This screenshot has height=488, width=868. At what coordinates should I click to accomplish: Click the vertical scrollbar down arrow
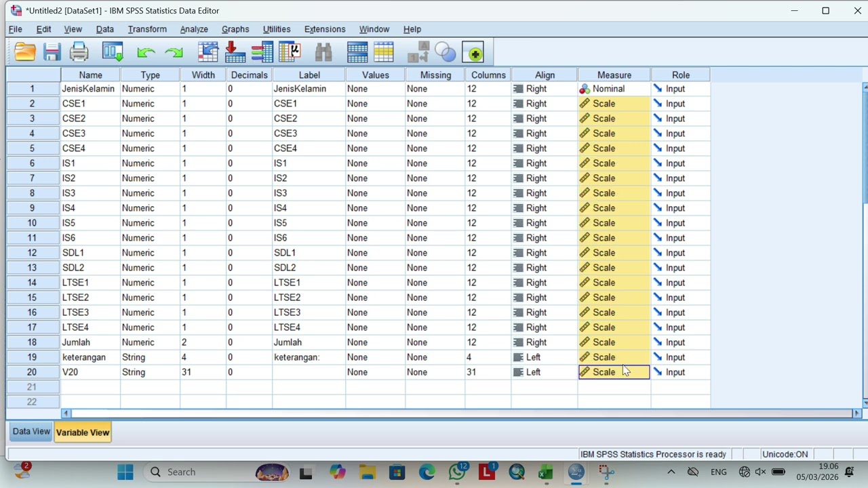point(865,403)
